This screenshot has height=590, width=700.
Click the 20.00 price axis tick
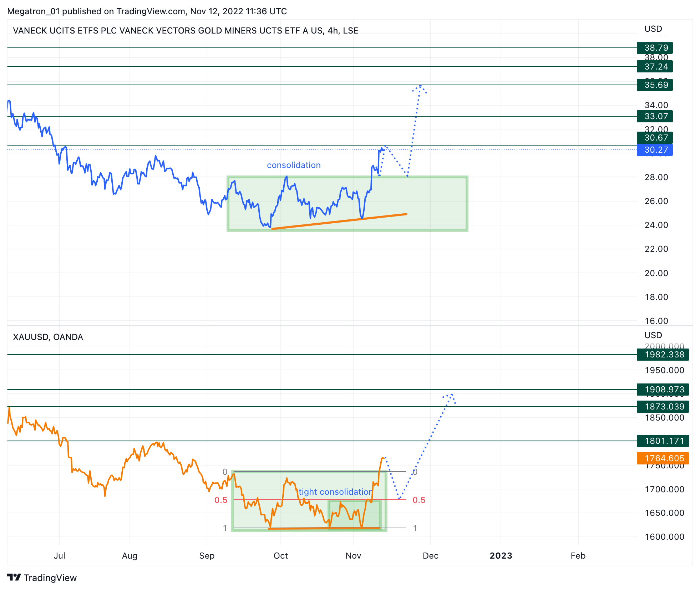coord(656,273)
